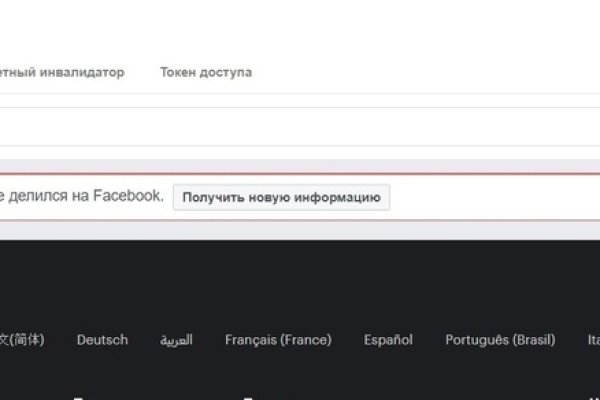This screenshot has height=400, width=600.
Task: Click the dark footer area above language links
Action: coord(300,280)
